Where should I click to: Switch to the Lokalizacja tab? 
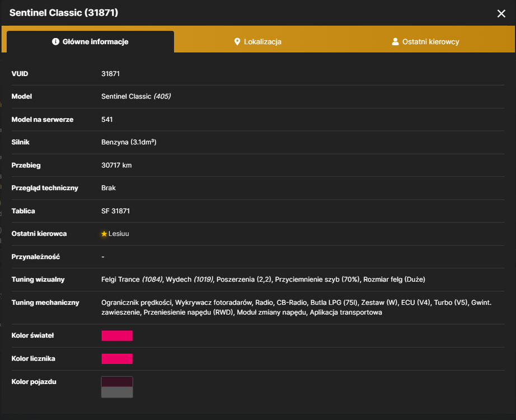257,42
